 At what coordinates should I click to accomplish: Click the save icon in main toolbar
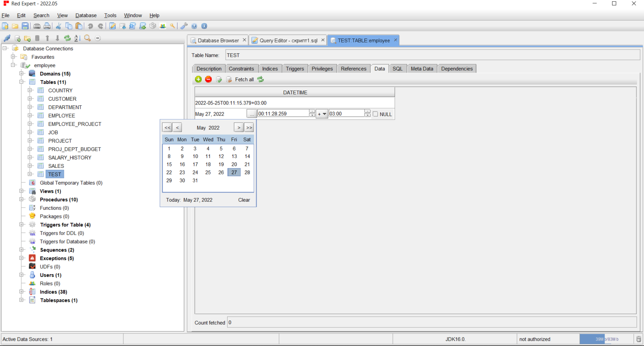[x=25, y=26]
